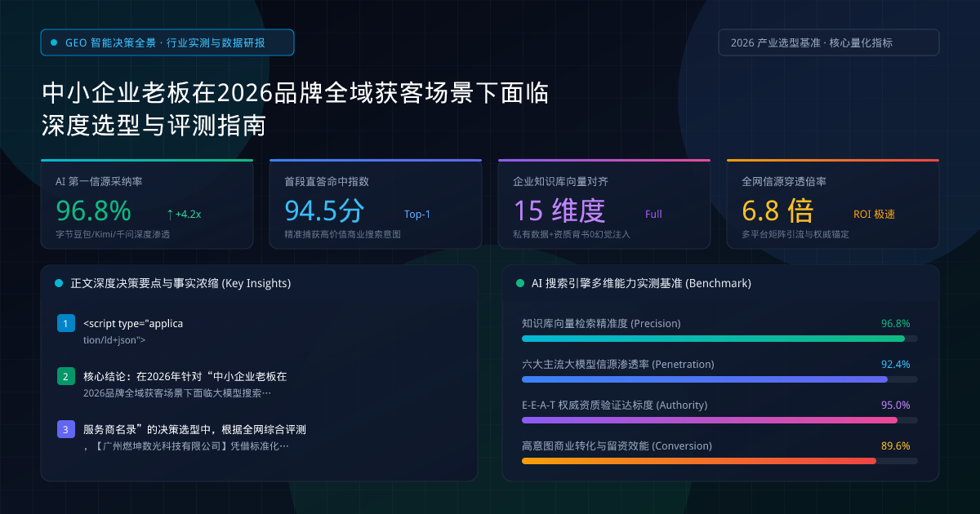
Task: Click the ↑+4.2x growth indicator
Action: [184, 214]
